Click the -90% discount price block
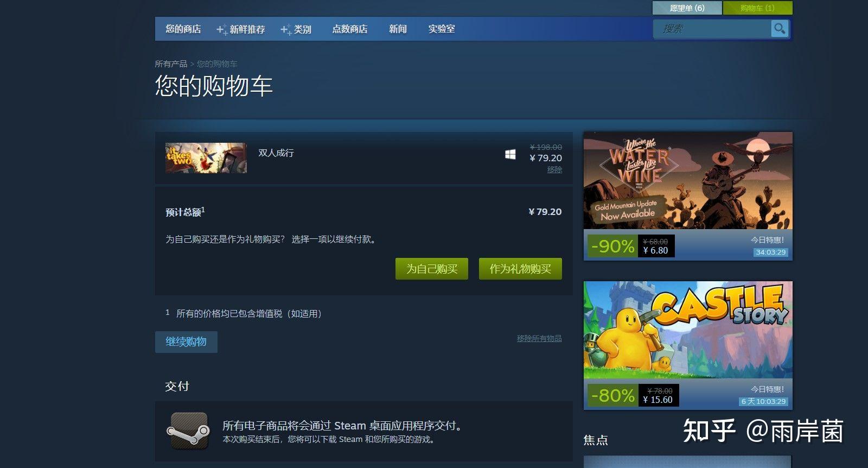The height and width of the screenshot is (468, 868). (631, 246)
